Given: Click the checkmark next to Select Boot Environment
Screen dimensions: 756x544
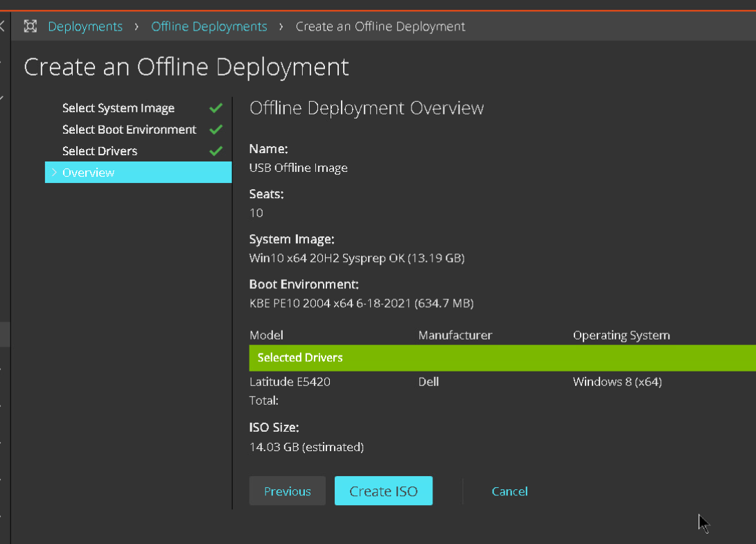Looking at the screenshot, I should [216, 129].
